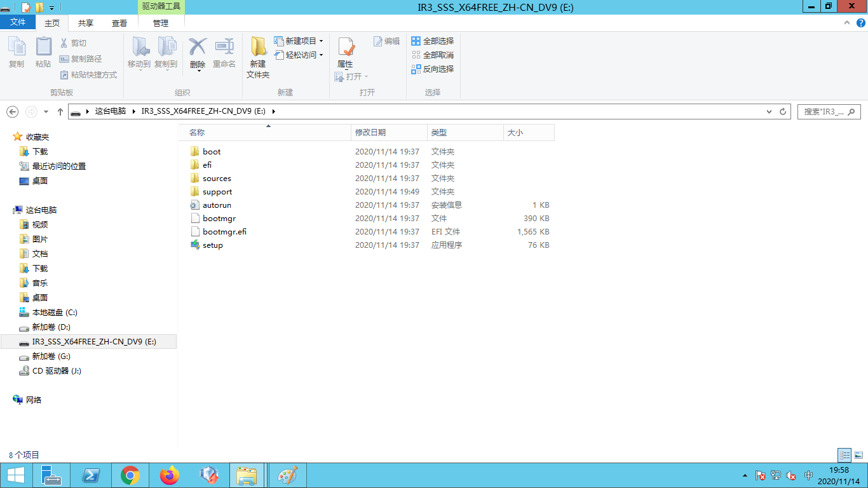The width and height of the screenshot is (868, 488).
Task: Switch to the 管理 (Manage) tab
Action: (161, 23)
